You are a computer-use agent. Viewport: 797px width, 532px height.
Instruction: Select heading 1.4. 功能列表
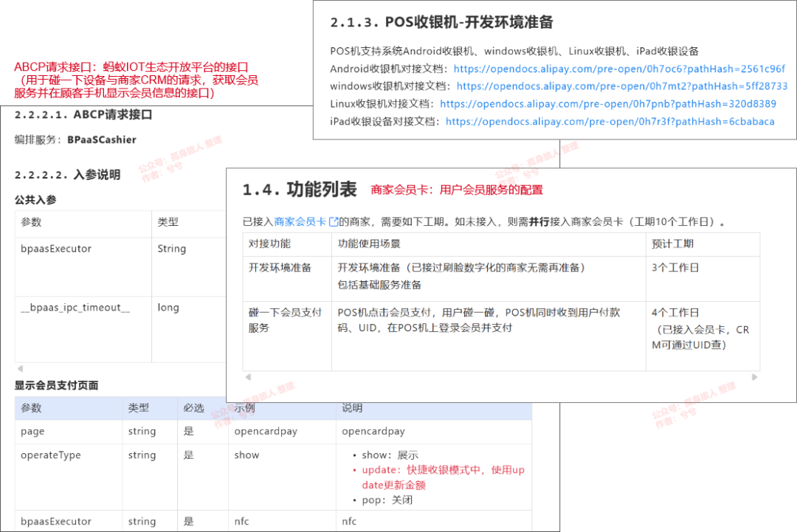300,189
